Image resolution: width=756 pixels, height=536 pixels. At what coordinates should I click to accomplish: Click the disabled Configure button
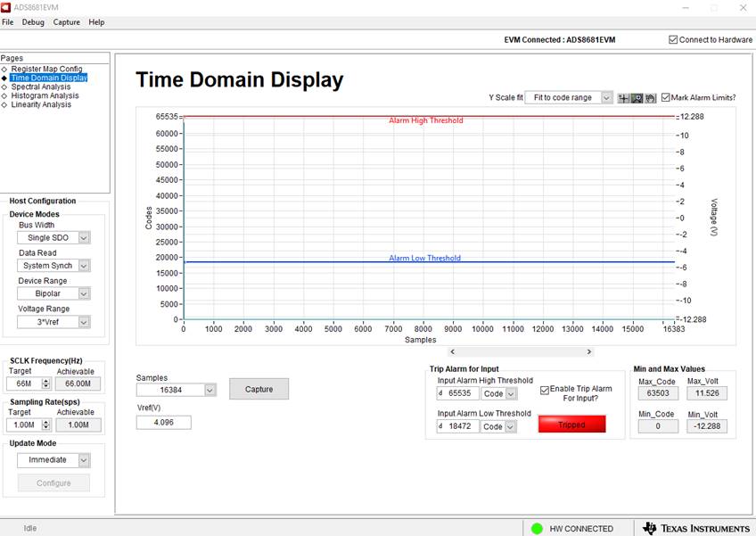[53, 482]
